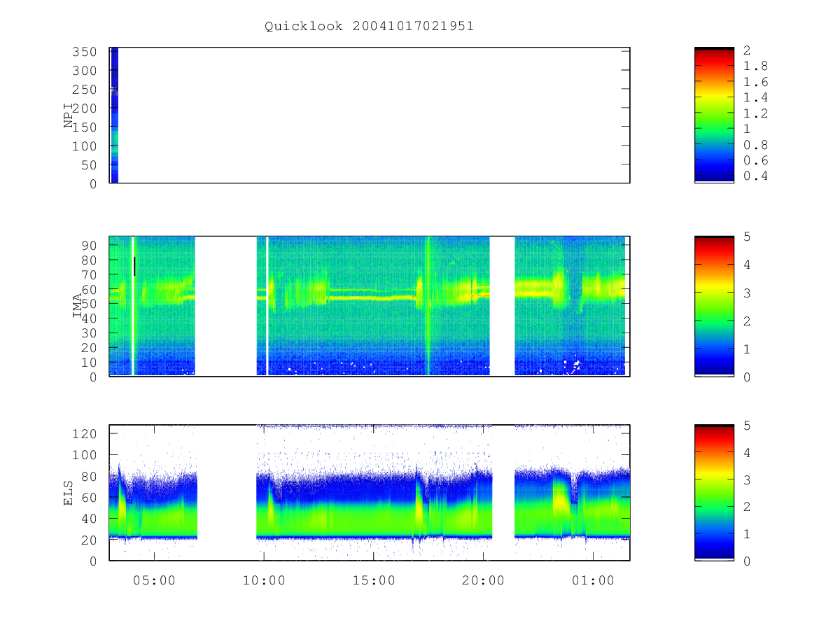Click the 100 tick on NPI axis
Screen dimensions: 840x630
tap(85, 146)
